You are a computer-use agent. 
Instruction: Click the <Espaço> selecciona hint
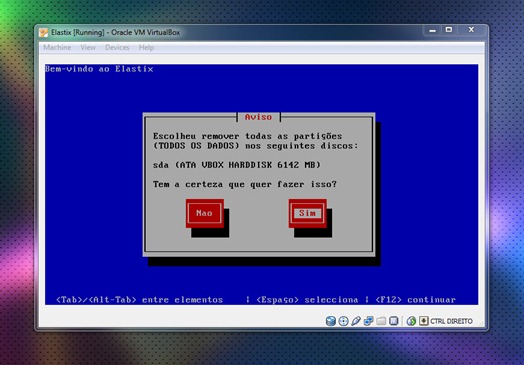pos(307,300)
